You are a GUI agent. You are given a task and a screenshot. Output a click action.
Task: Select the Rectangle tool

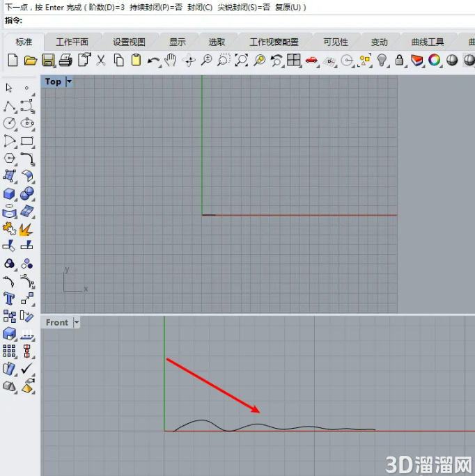(27, 141)
